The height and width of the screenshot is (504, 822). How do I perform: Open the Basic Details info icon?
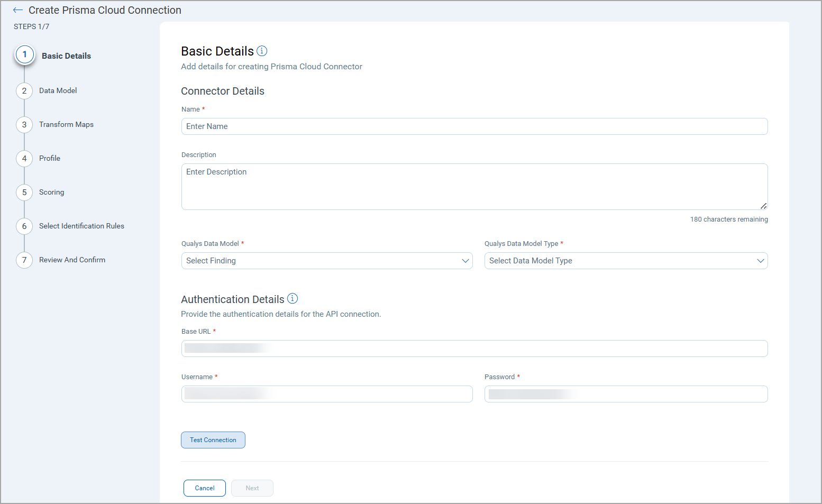point(262,51)
